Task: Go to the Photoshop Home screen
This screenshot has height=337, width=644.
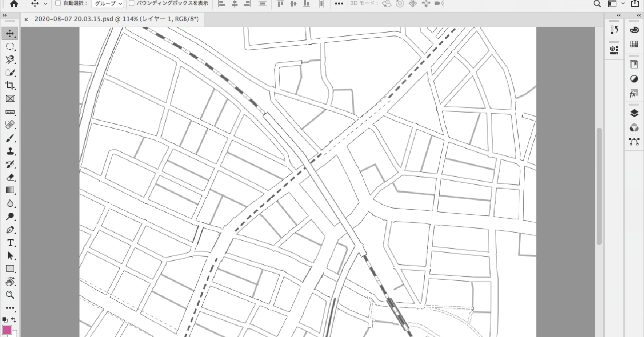Action: 14,4
